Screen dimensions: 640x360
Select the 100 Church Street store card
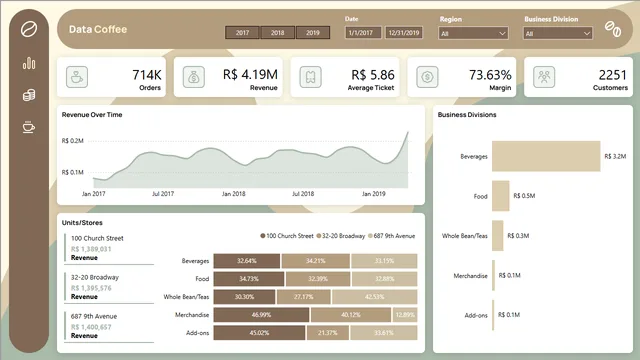[109, 248]
